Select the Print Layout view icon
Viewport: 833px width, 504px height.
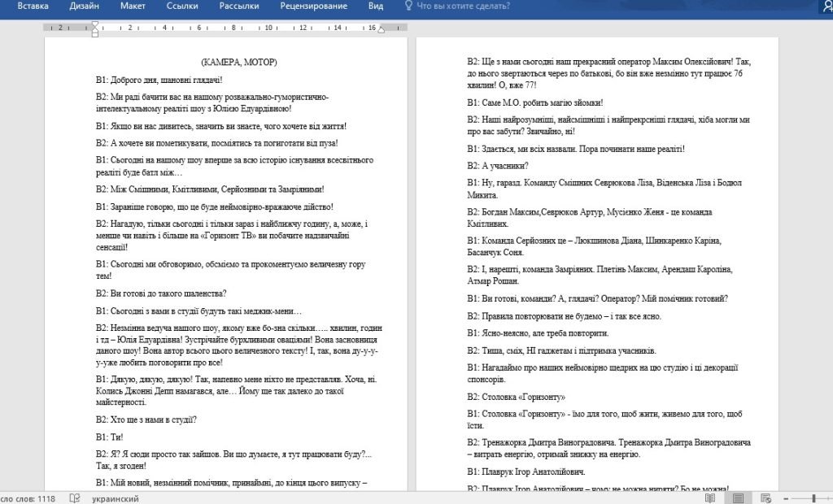click(x=738, y=498)
